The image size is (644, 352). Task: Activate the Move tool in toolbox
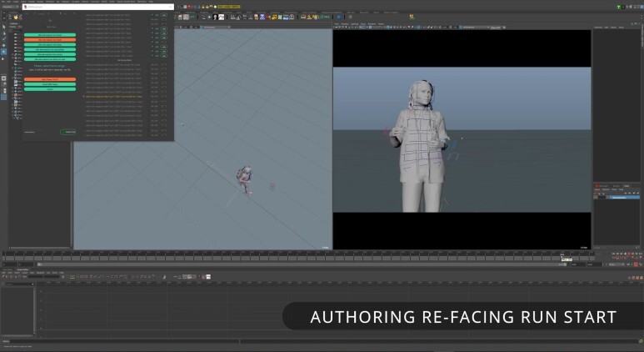tap(3, 45)
